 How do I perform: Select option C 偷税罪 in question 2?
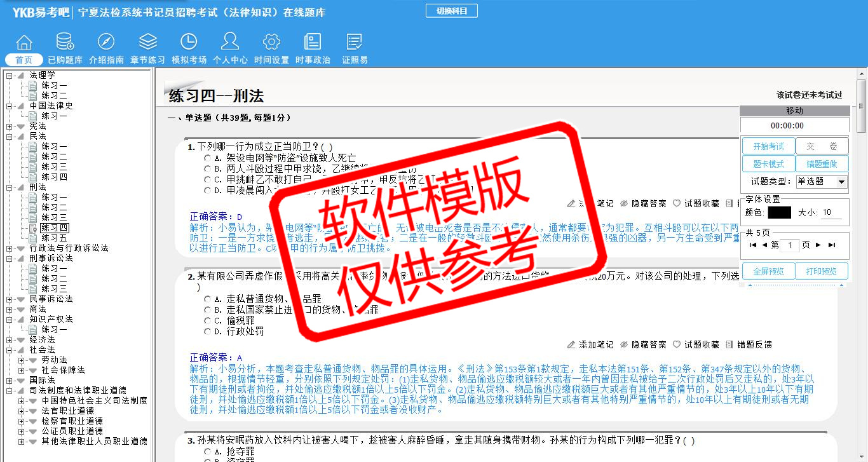click(207, 320)
